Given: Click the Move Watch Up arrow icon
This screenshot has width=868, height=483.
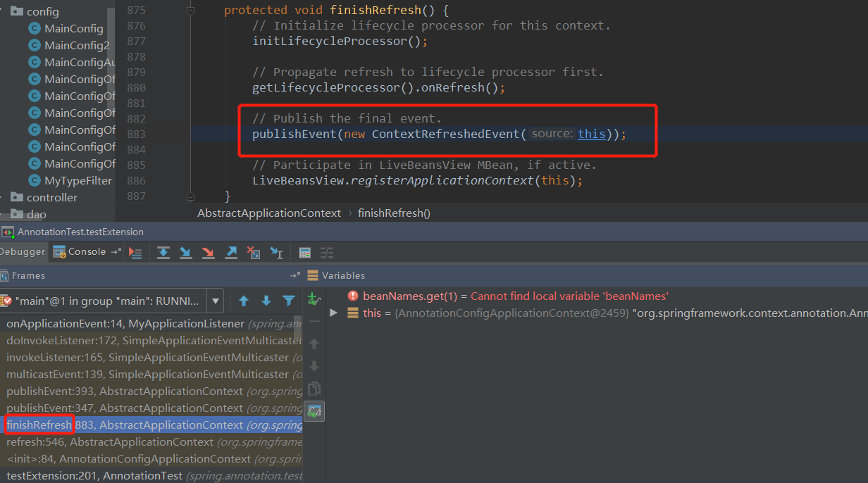Looking at the screenshot, I should [x=314, y=344].
